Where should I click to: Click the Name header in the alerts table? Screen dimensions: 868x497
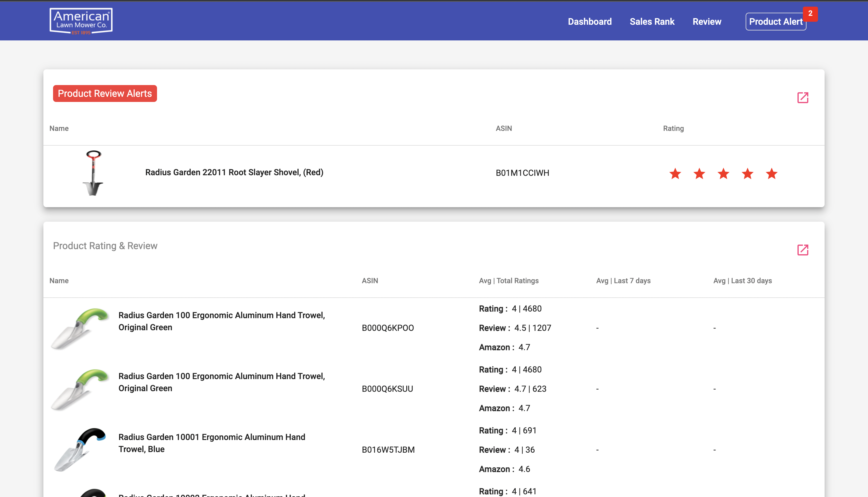(59, 128)
